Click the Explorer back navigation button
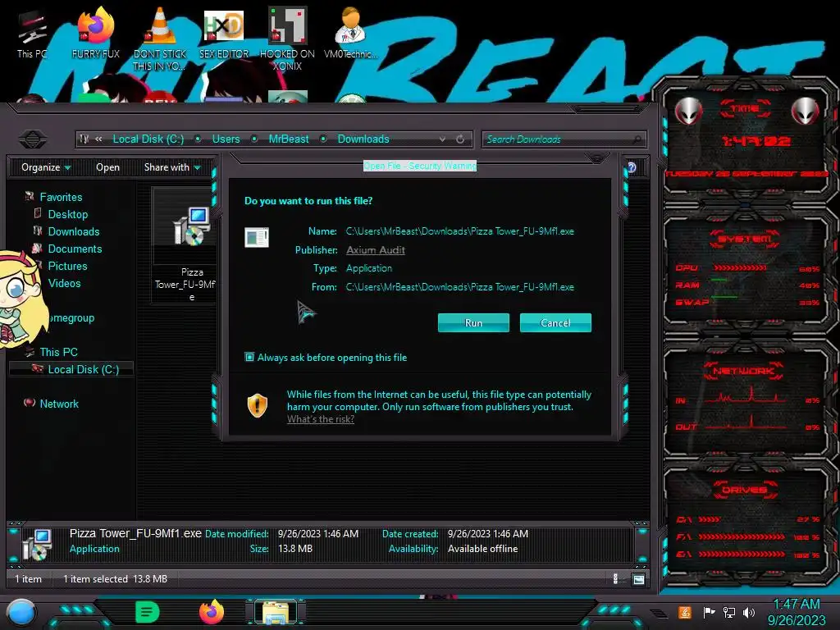 [x=33, y=139]
